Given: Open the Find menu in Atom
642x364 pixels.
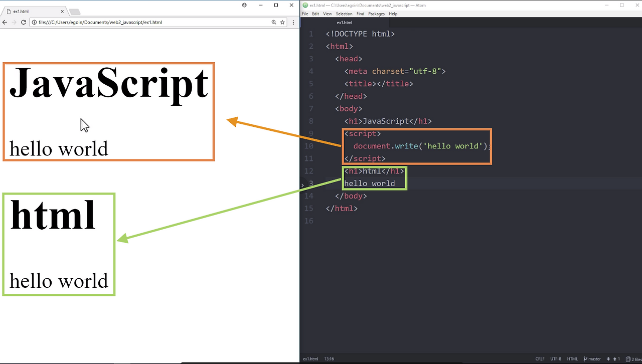Looking at the screenshot, I should point(360,14).
